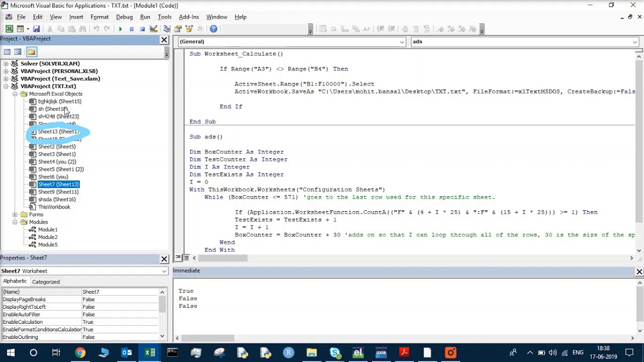644x362 pixels.
Task: Toggle Design Mode icon in toolbar
Action: click(x=153, y=29)
